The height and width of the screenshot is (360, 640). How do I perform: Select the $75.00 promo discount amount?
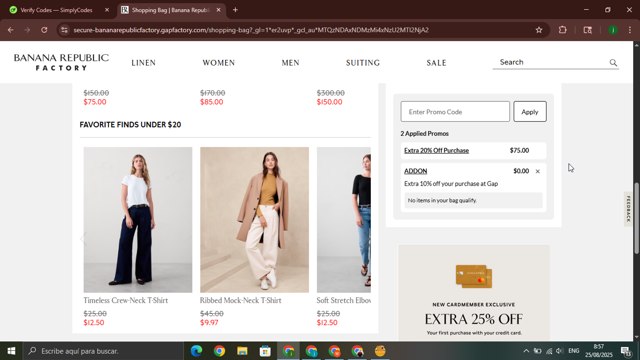tap(519, 150)
